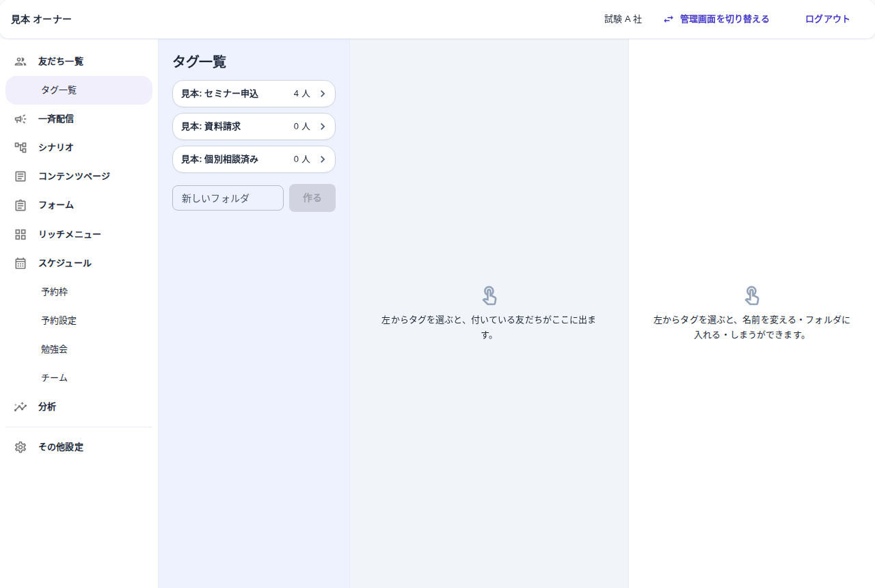The height and width of the screenshot is (588, 875).
Task: Open 分析 menu label
Action: (x=47, y=407)
